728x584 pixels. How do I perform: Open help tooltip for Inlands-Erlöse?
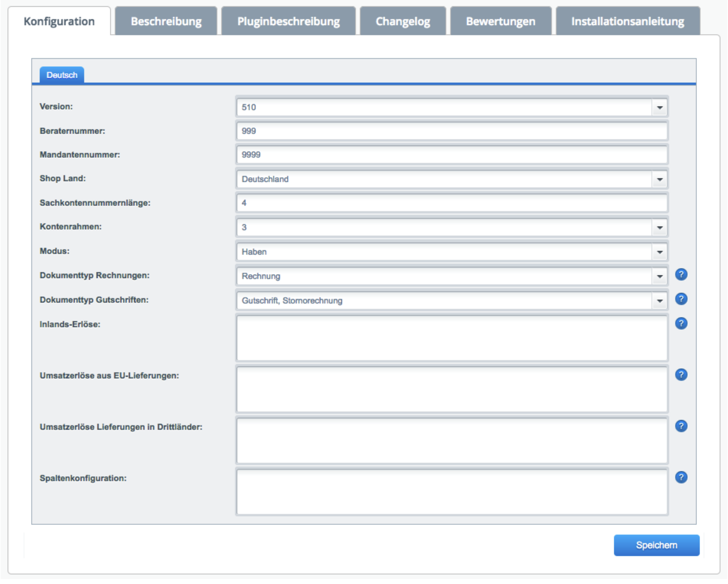681,324
